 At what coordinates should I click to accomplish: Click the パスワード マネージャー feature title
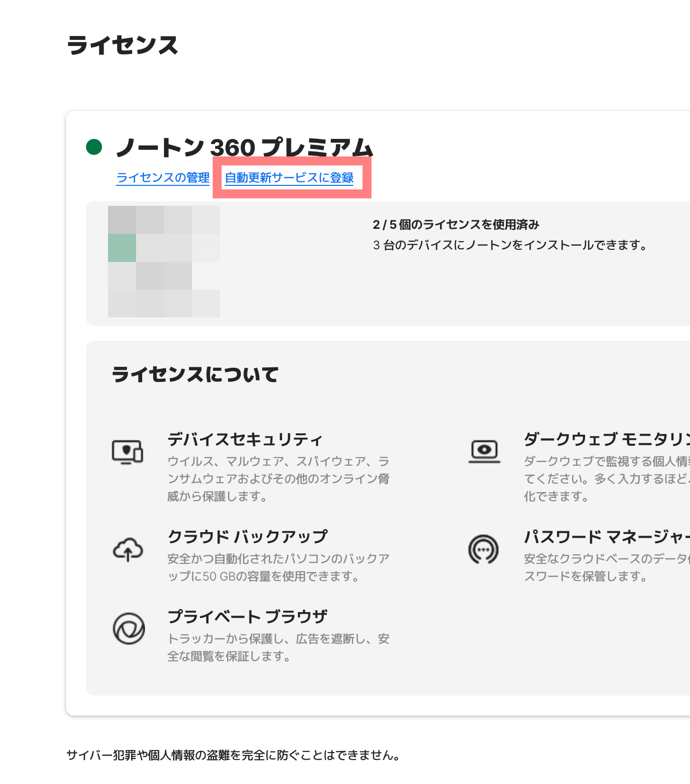[x=607, y=537]
